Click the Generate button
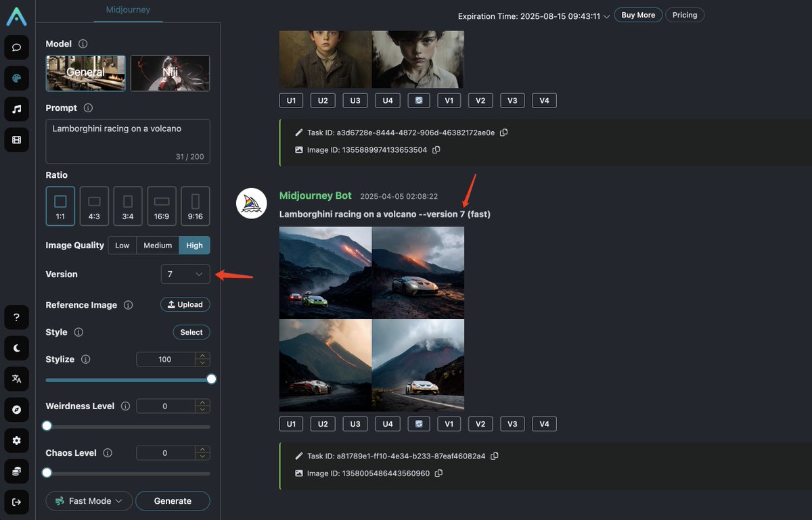Screen dimensions: 812x520 coord(173,501)
